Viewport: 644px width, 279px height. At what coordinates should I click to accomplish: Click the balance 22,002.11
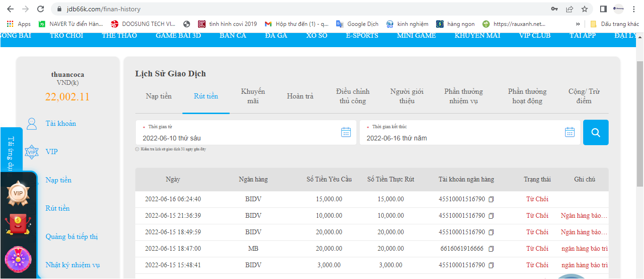67,97
